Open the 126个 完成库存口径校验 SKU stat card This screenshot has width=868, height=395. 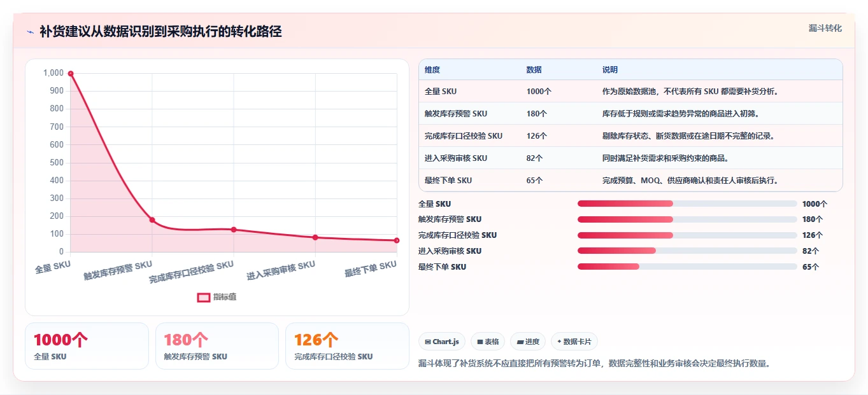[x=347, y=346]
